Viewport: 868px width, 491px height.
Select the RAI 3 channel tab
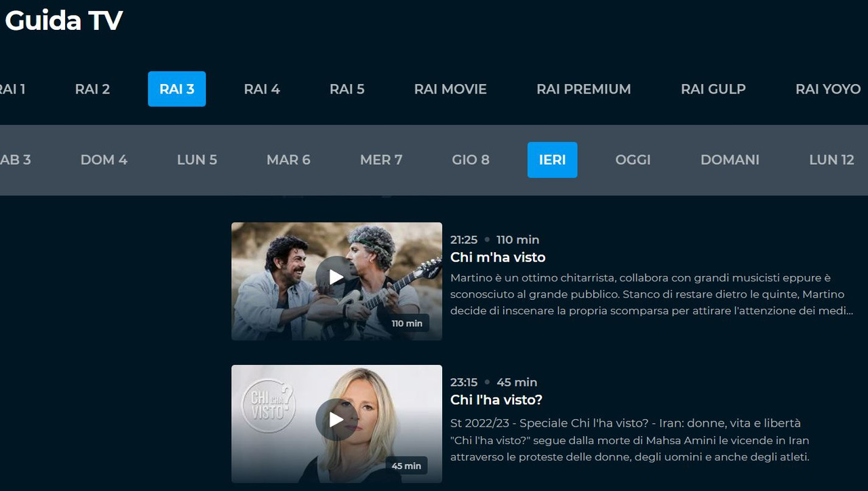[177, 89]
